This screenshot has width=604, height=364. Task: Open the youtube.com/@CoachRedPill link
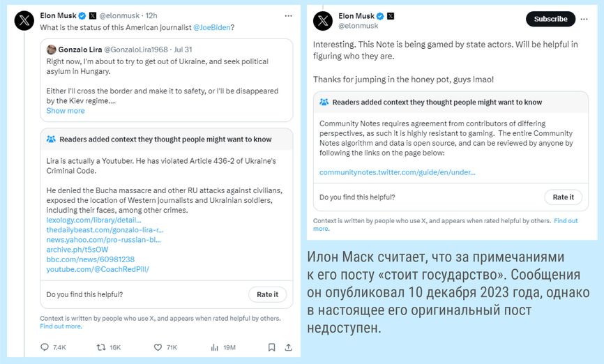pyautogui.click(x=98, y=269)
